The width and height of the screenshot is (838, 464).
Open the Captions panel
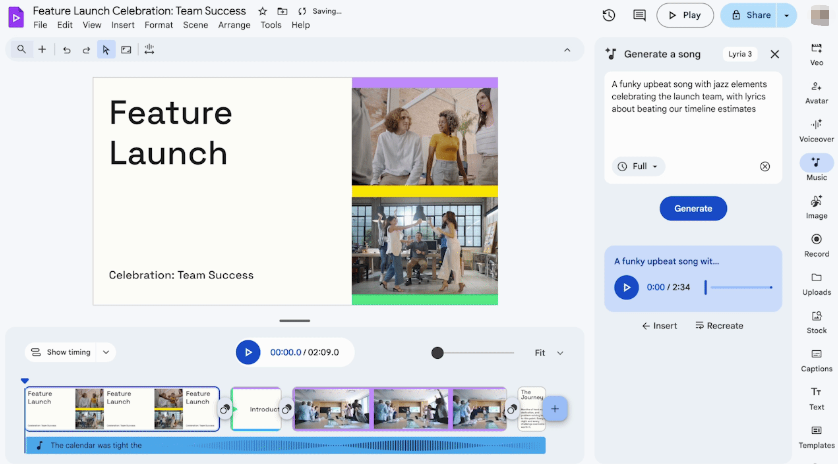tap(816, 359)
